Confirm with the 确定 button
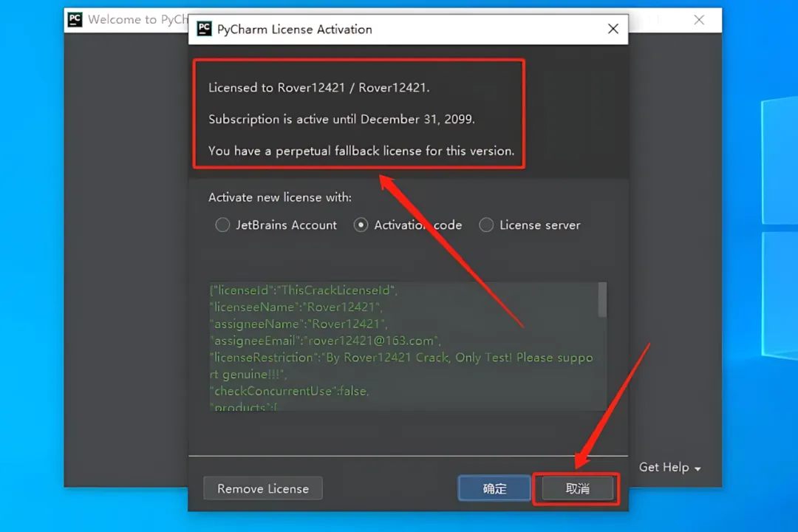Viewport: 798px width, 532px height. click(x=494, y=488)
